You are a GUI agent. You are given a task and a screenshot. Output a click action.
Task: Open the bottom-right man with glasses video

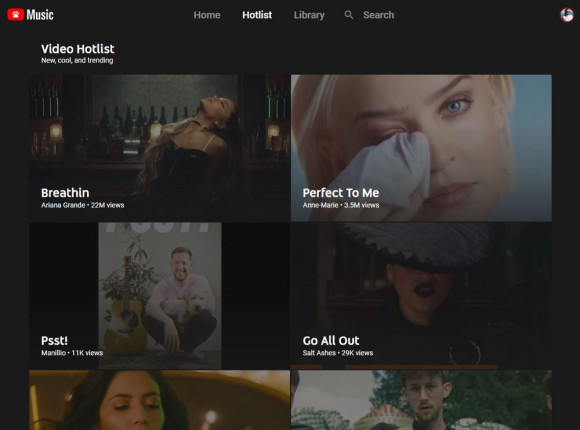pos(421,400)
